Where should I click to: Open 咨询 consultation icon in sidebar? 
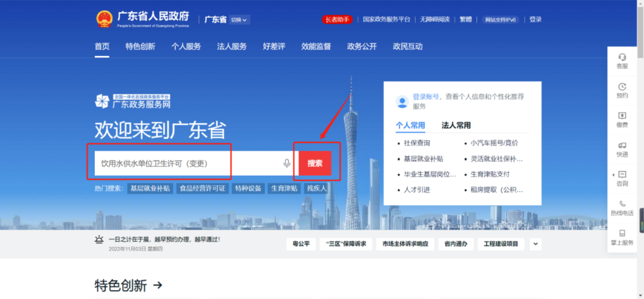tap(622, 174)
